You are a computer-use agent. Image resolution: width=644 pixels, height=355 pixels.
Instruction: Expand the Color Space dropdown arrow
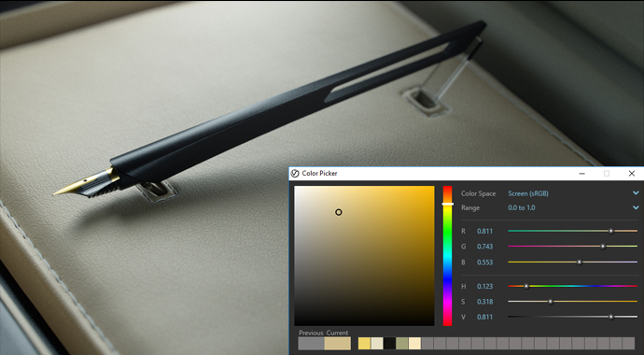[x=636, y=193]
